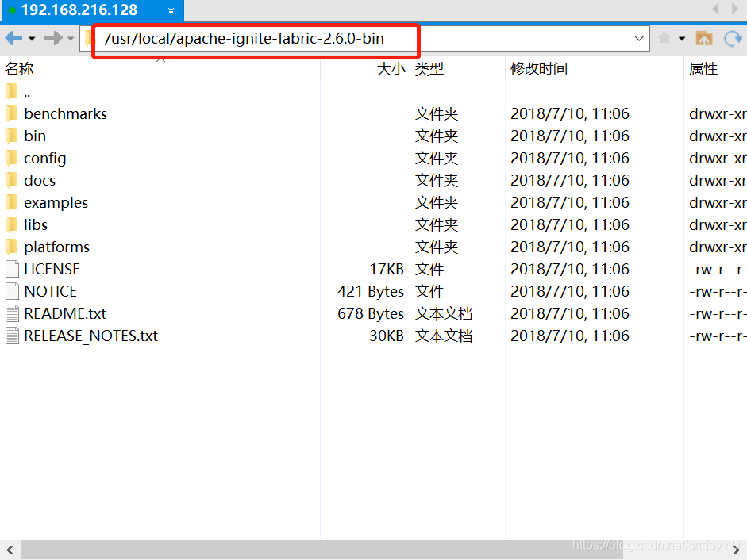This screenshot has height=560, width=747.
Task: Open the back history dropdown arrow
Action: [32, 39]
